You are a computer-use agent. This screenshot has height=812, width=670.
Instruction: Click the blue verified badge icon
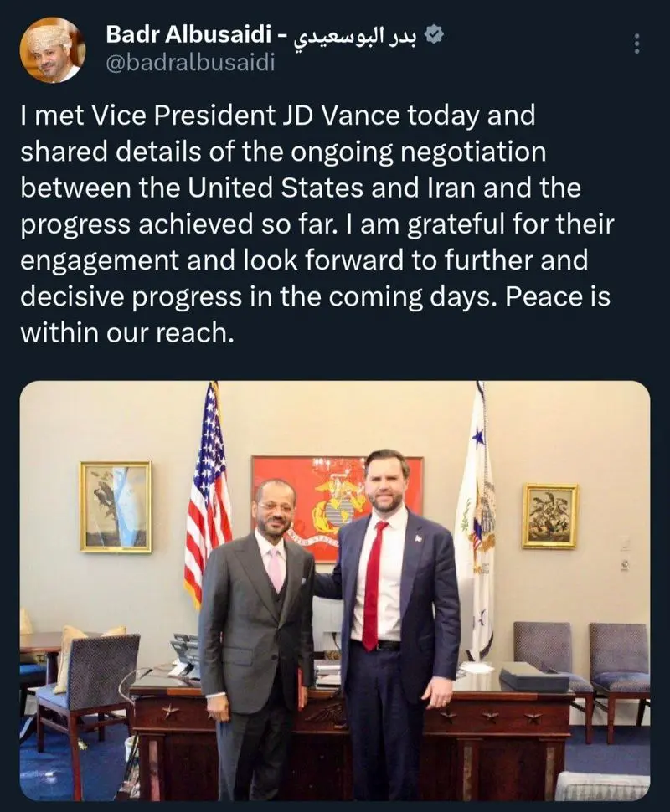pyautogui.click(x=435, y=34)
